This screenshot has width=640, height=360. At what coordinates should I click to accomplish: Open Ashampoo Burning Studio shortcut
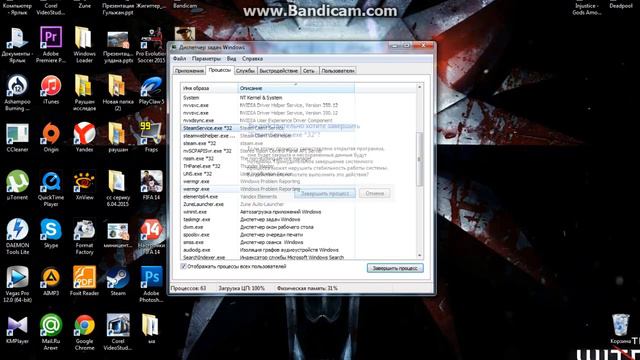pos(17,93)
